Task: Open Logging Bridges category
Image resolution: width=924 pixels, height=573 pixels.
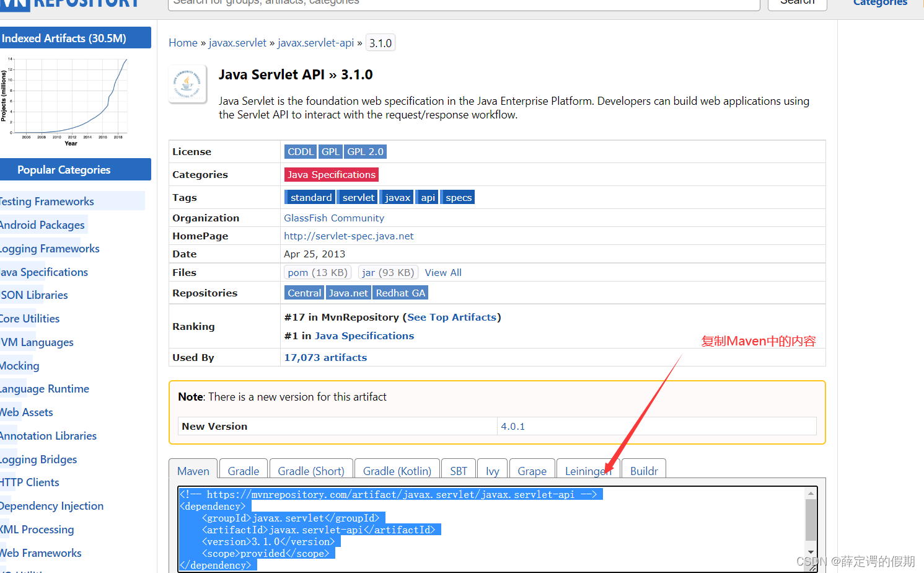Action: pyautogui.click(x=38, y=460)
